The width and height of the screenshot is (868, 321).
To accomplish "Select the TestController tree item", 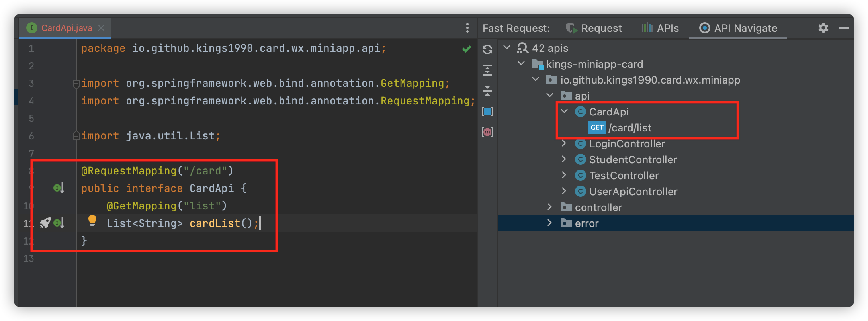I will [624, 176].
